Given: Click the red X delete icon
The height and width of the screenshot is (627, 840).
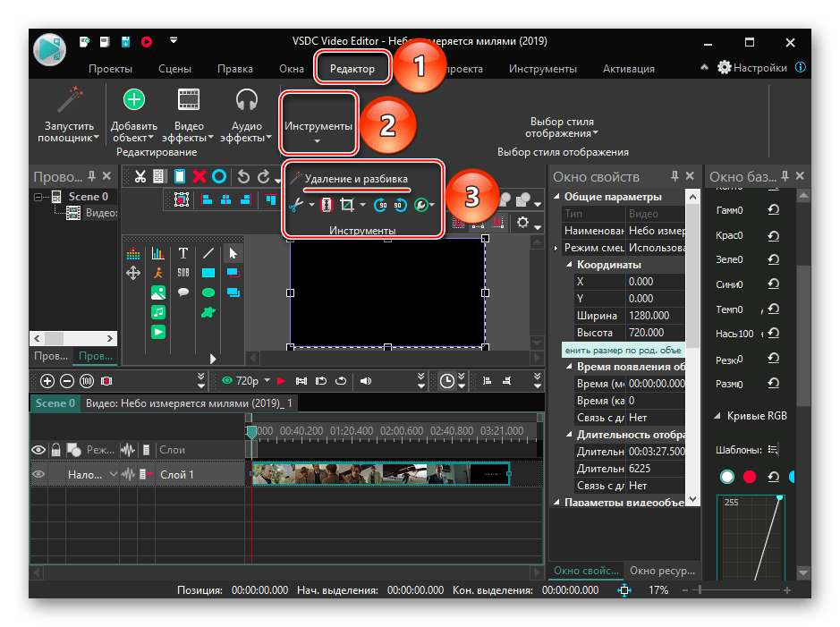Looking at the screenshot, I should (x=199, y=177).
